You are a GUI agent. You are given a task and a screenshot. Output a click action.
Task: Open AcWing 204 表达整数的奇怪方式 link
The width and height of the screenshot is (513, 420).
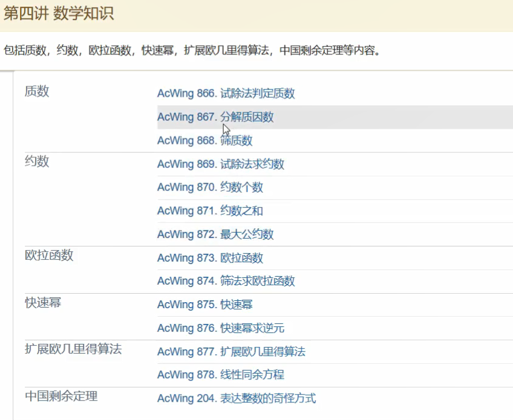(236, 398)
